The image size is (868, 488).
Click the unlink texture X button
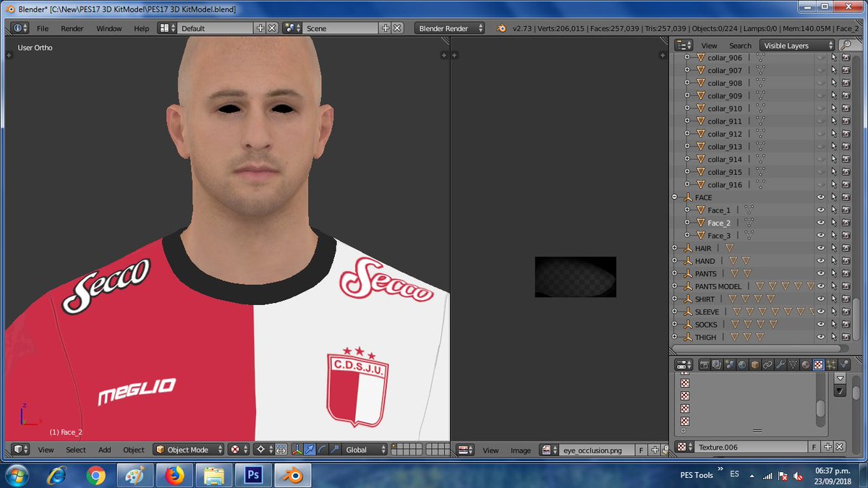(x=840, y=447)
